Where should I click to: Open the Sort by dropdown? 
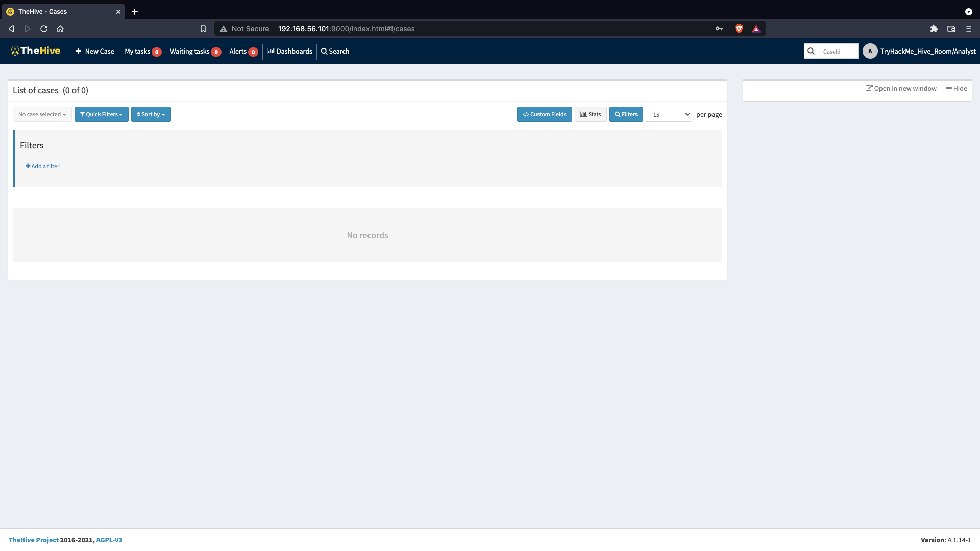click(x=151, y=114)
